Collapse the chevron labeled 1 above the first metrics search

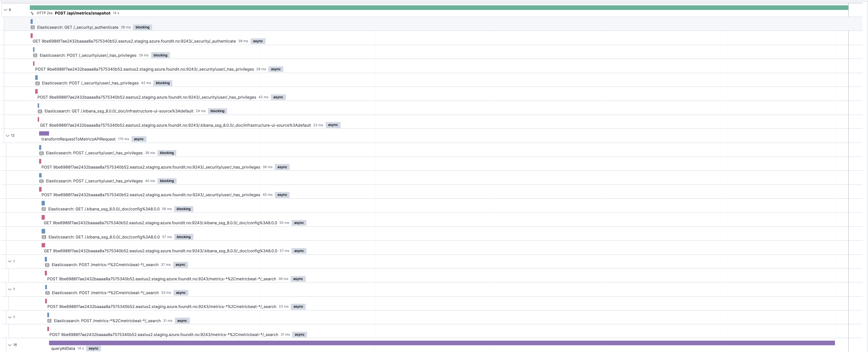click(x=10, y=261)
